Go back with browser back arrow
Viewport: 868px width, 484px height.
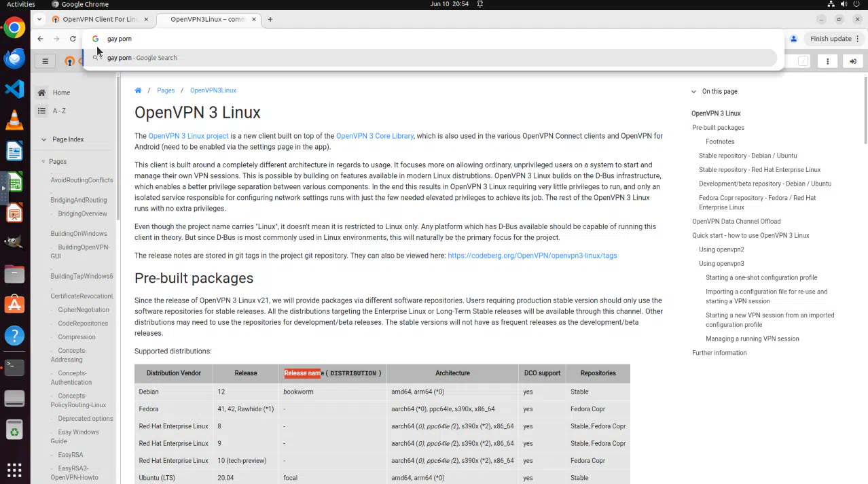pos(41,39)
